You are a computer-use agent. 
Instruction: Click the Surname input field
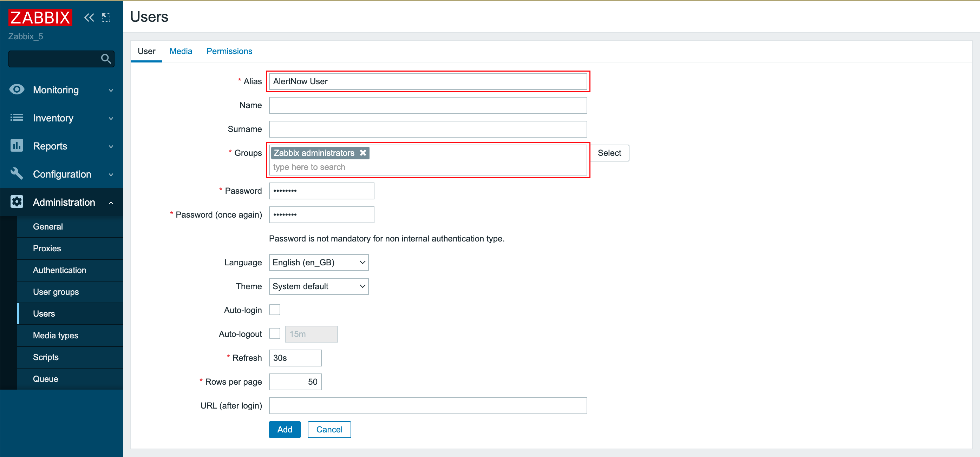427,129
